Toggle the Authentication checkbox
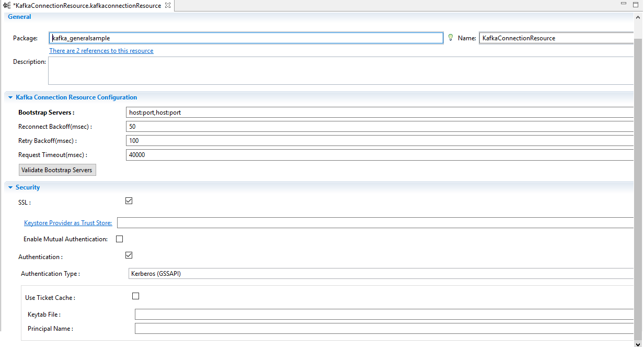The height and width of the screenshot is (347, 644). (x=129, y=255)
